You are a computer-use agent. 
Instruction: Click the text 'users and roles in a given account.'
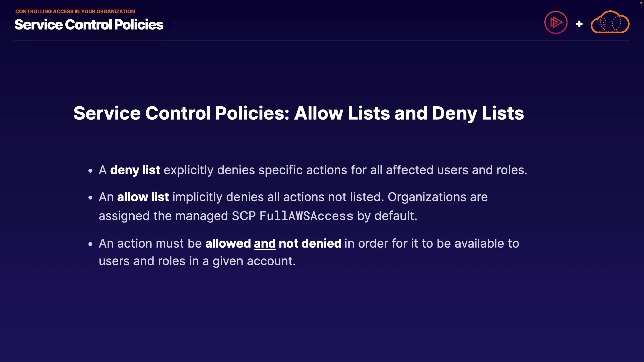pos(197,261)
